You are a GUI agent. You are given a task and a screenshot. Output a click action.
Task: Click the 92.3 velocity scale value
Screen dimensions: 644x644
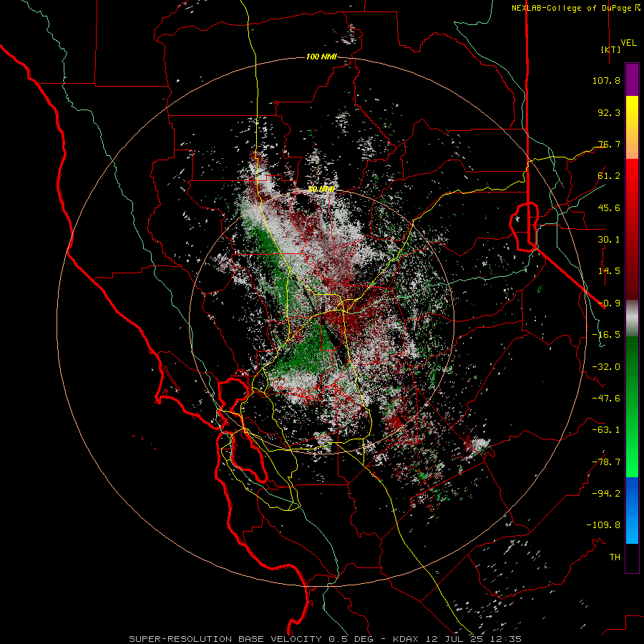[609, 112]
